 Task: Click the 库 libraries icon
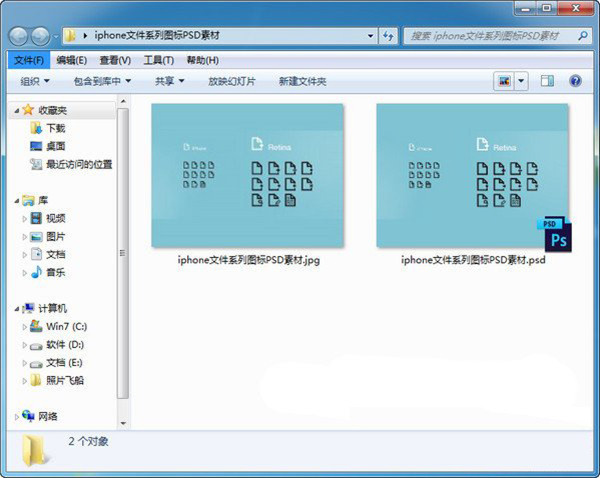tap(28, 200)
